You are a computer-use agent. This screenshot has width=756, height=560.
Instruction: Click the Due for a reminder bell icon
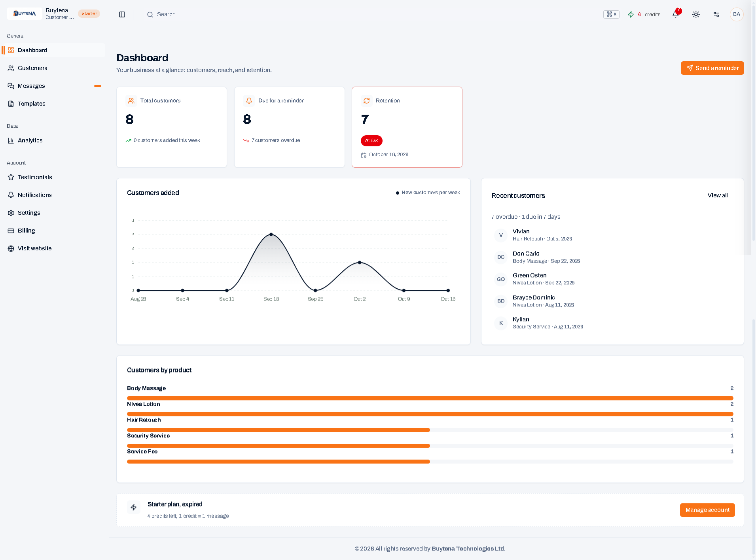tap(249, 101)
